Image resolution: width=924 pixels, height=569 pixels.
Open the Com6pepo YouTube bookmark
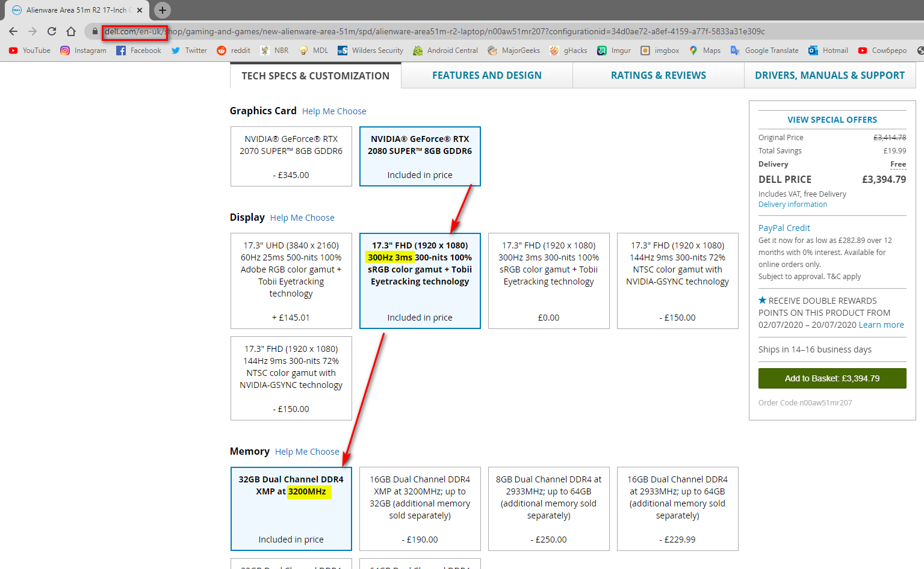pos(882,51)
